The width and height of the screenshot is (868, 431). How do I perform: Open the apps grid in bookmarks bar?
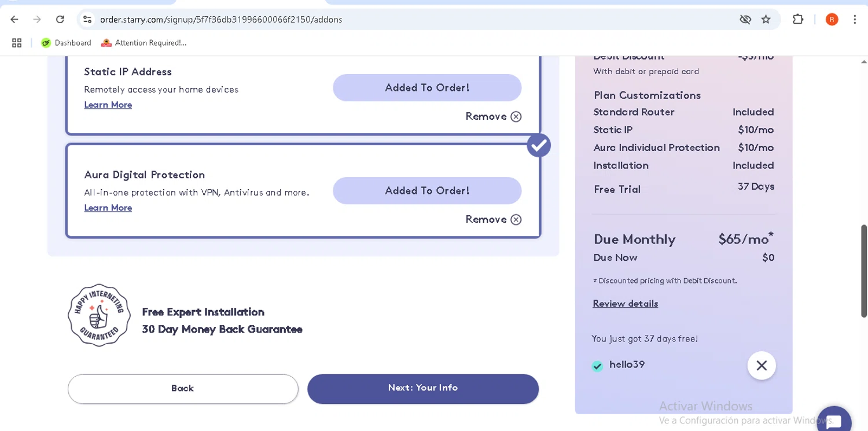click(x=17, y=43)
